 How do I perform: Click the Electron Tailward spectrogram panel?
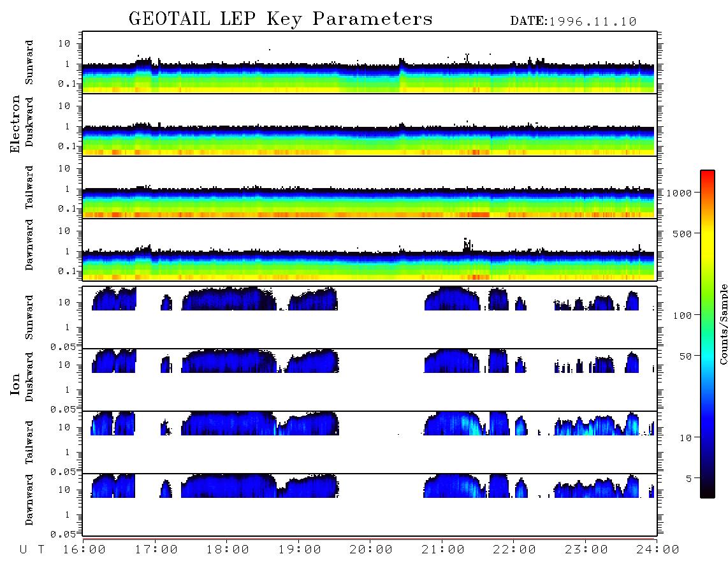(370, 187)
